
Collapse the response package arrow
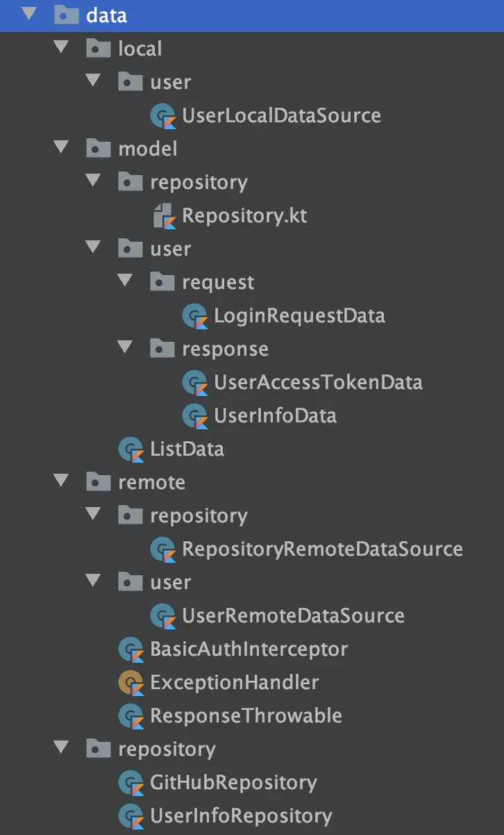click(x=126, y=348)
